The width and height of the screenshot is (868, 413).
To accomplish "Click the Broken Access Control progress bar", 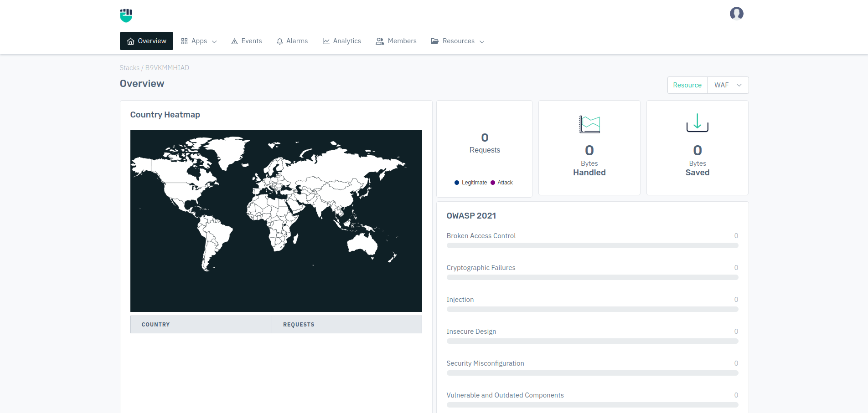I will (x=592, y=245).
